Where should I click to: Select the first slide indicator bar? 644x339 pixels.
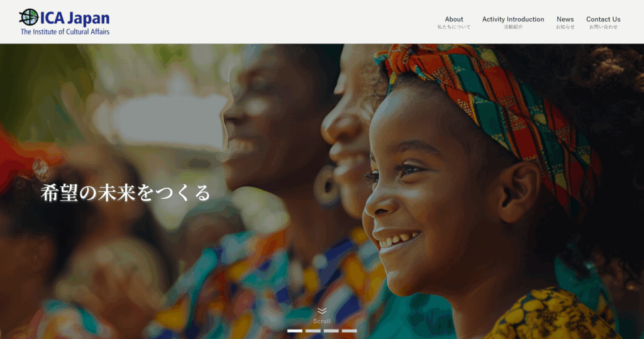(295, 331)
